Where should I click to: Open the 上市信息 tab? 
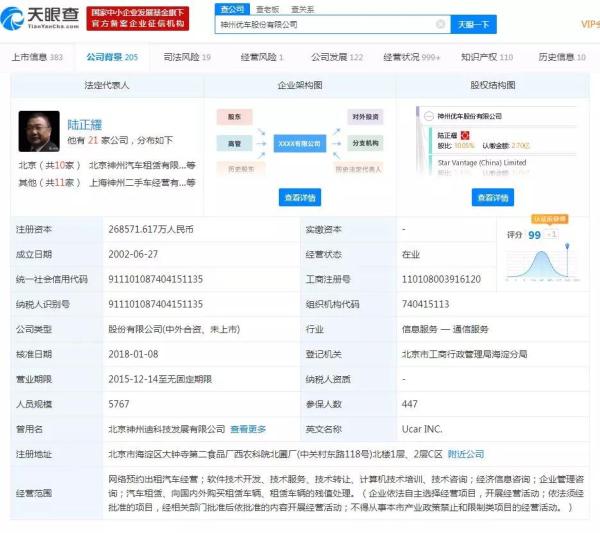point(36,58)
